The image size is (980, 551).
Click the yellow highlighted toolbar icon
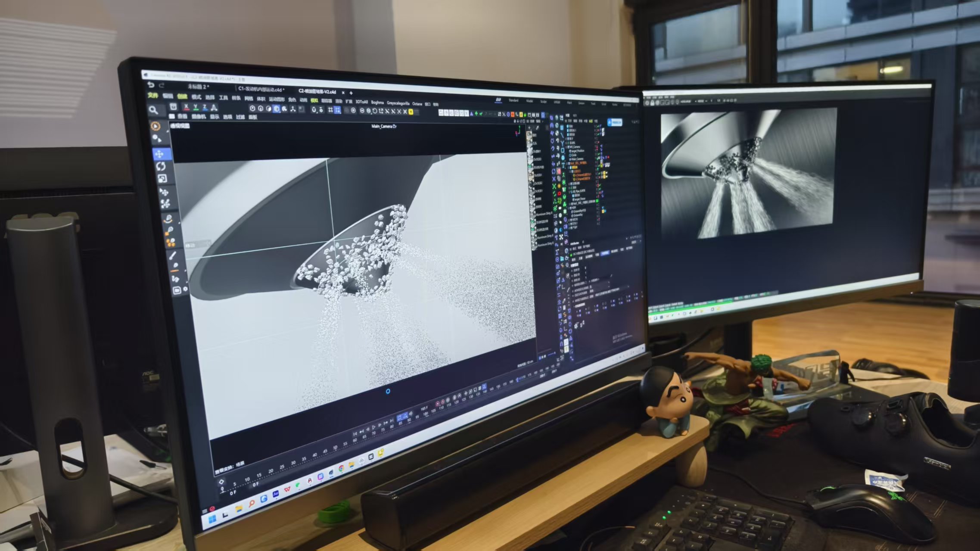click(x=411, y=112)
